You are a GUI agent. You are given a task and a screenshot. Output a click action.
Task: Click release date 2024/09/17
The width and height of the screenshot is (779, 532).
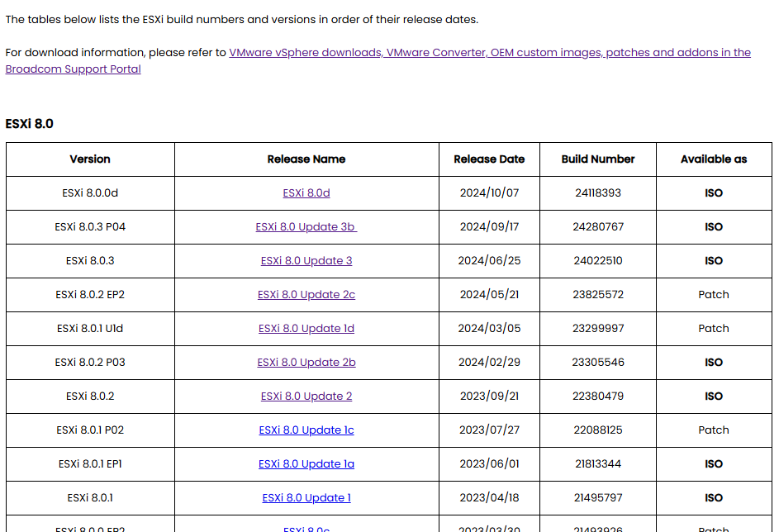click(489, 227)
